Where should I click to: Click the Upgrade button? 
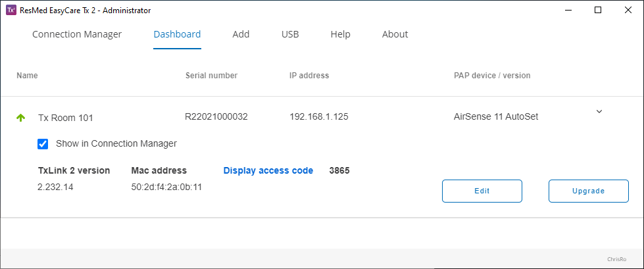pos(589,191)
